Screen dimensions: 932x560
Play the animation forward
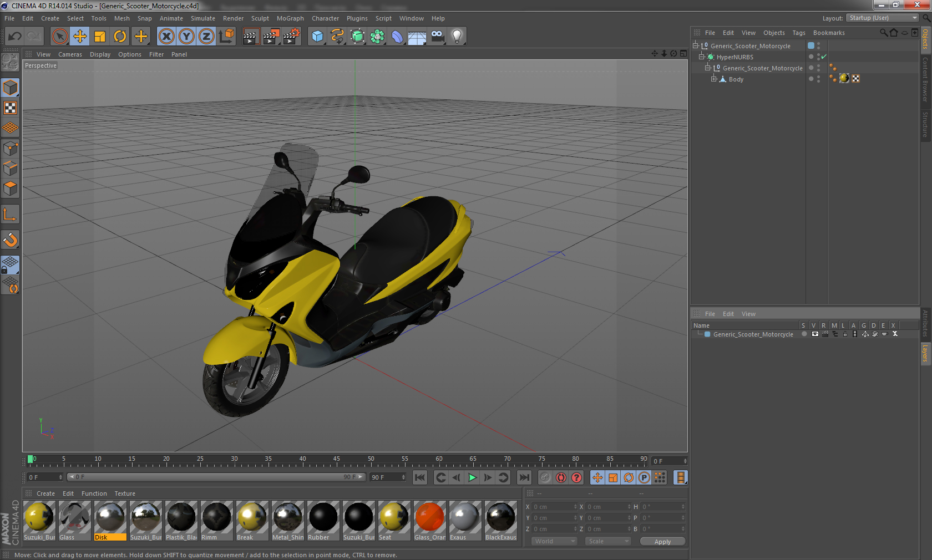[x=472, y=477]
